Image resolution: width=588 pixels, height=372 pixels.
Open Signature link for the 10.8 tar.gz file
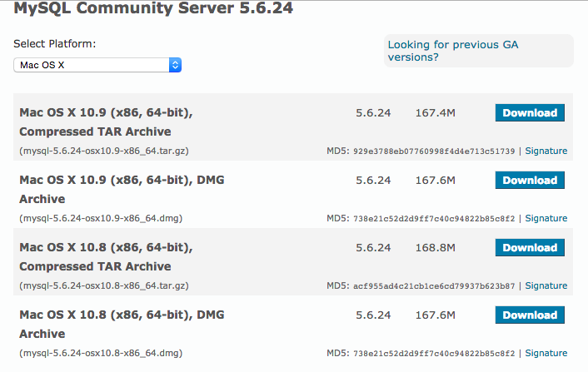click(546, 285)
